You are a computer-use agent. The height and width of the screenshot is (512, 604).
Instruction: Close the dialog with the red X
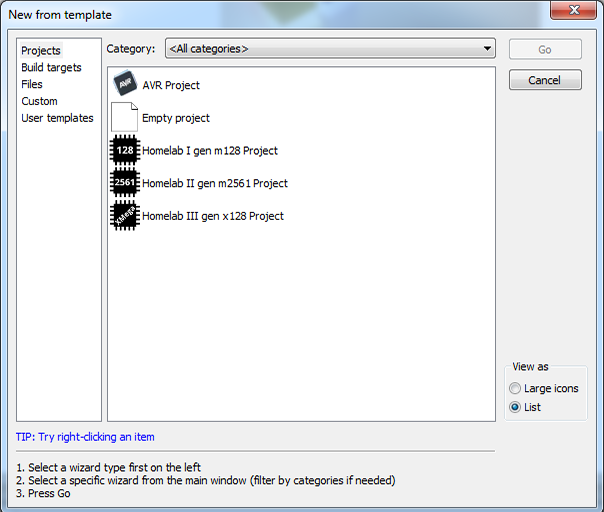574,12
